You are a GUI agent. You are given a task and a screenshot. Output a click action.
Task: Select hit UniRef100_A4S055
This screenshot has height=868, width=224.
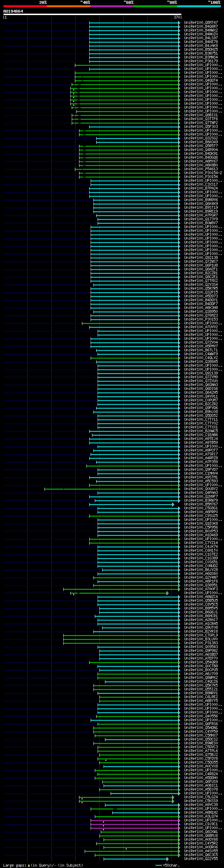pos(201,851)
